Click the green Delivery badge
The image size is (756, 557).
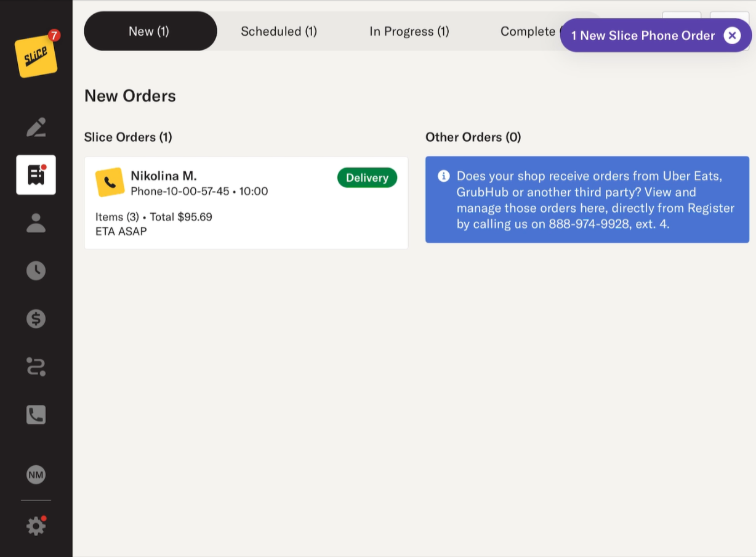coord(367,178)
